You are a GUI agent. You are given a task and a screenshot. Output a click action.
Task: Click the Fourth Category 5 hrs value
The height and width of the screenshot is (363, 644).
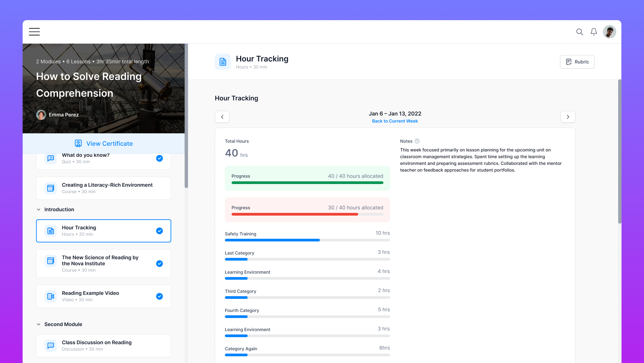384,310
